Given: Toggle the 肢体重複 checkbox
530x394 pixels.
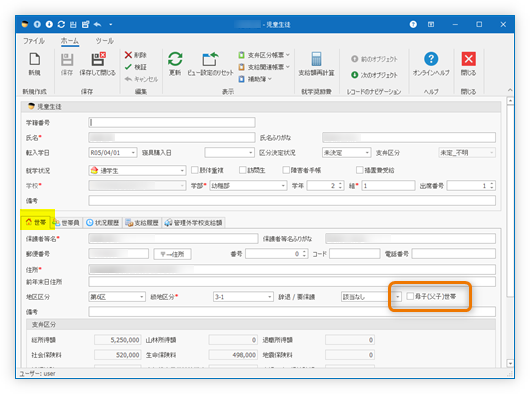Looking at the screenshot, I should [195, 170].
